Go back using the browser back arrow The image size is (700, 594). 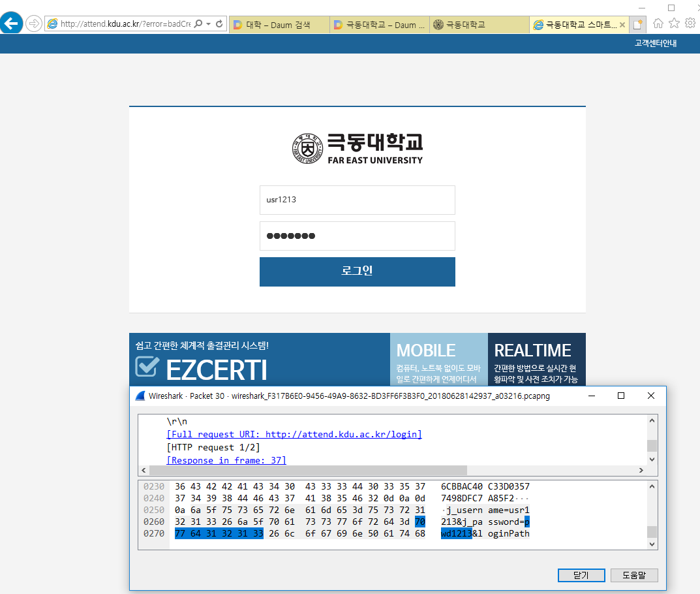pyautogui.click(x=11, y=23)
